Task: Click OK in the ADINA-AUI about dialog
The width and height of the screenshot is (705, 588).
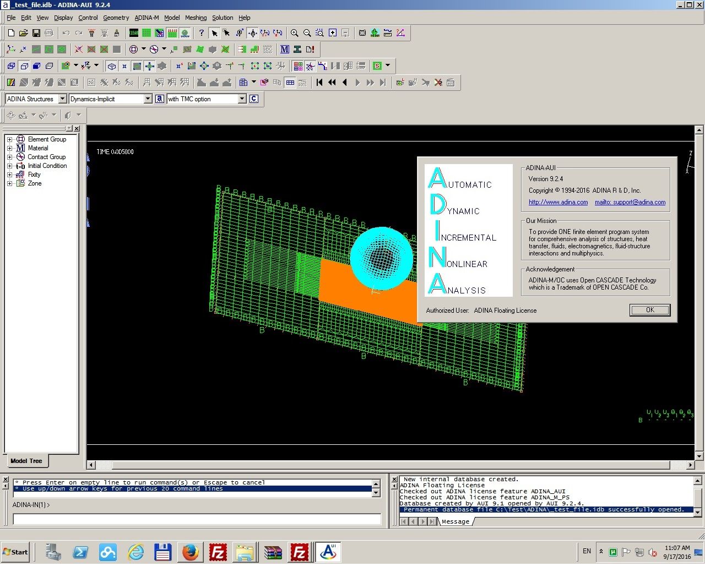Action: pos(650,310)
